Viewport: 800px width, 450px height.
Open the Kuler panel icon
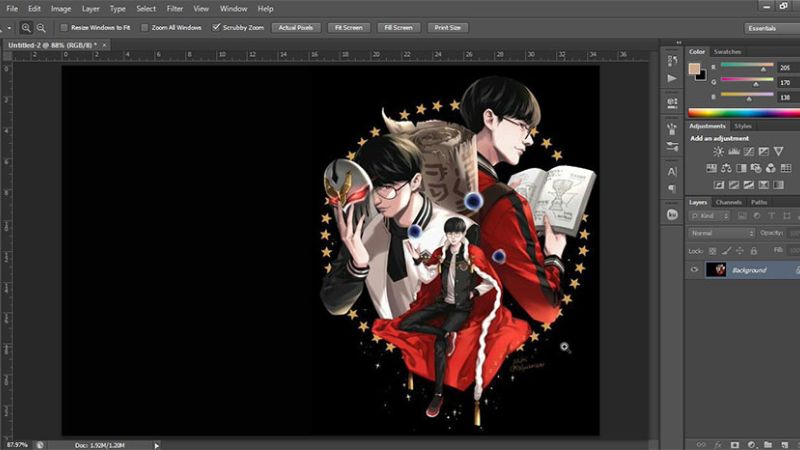(672, 215)
